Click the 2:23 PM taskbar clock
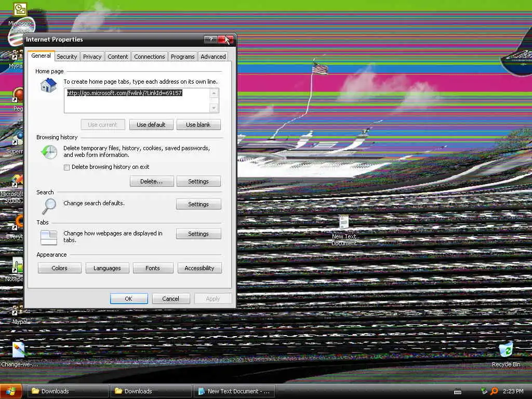This screenshot has width=532, height=399. pyautogui.click(x=513, y=391)
